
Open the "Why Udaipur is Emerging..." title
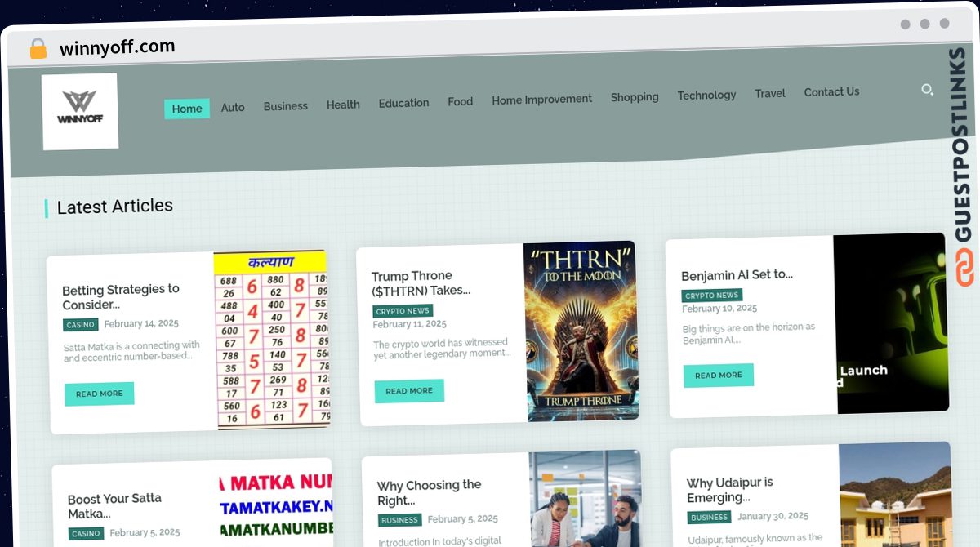730,490
